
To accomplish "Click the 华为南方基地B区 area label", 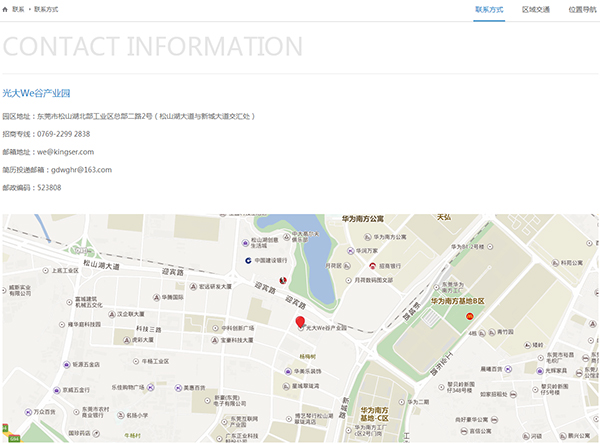I will point(458,301).
